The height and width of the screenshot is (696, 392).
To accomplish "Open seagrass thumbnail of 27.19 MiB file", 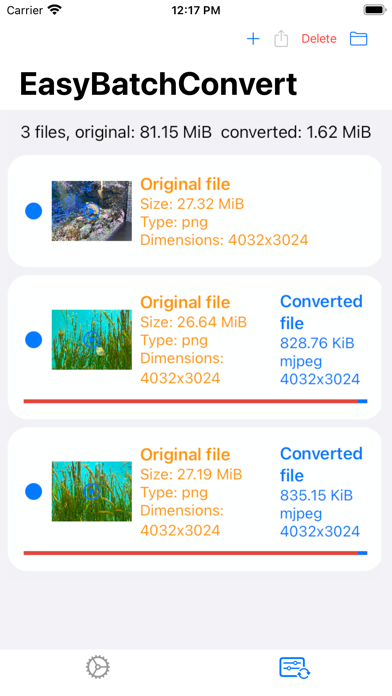I will pyautogui.click(x=91, y=491).
